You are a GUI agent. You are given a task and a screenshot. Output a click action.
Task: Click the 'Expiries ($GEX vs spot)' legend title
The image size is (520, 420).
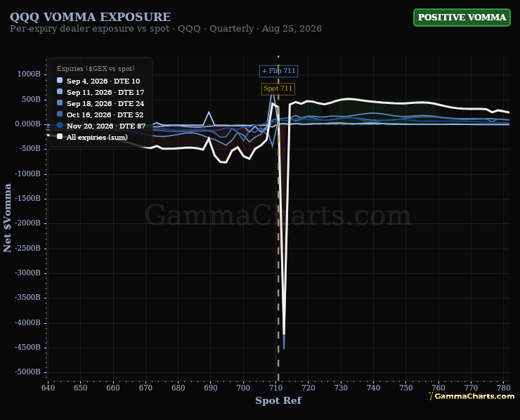(x=96, y=69)
